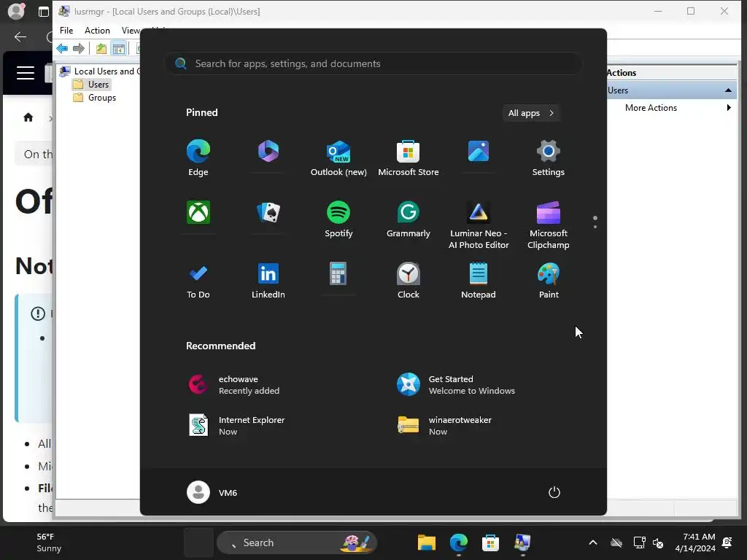Select the Users folder in tree
The image size is (747, 560).
point(98,85)
